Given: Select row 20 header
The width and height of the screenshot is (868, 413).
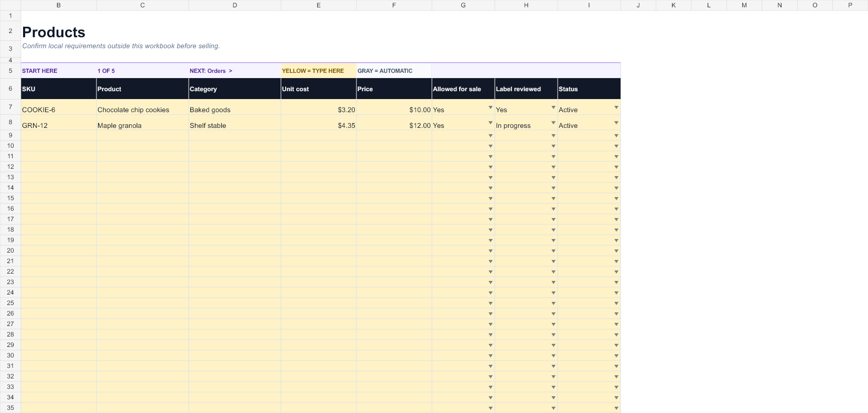Looking at the screenshot, I should click(x=10, y=251).
